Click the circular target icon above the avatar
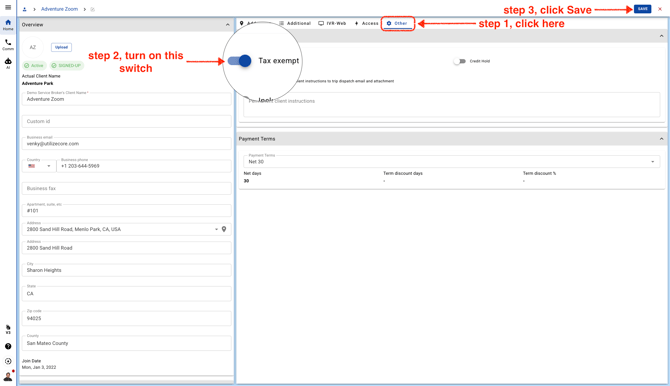 pyautogui.click(x=8, y=361)
